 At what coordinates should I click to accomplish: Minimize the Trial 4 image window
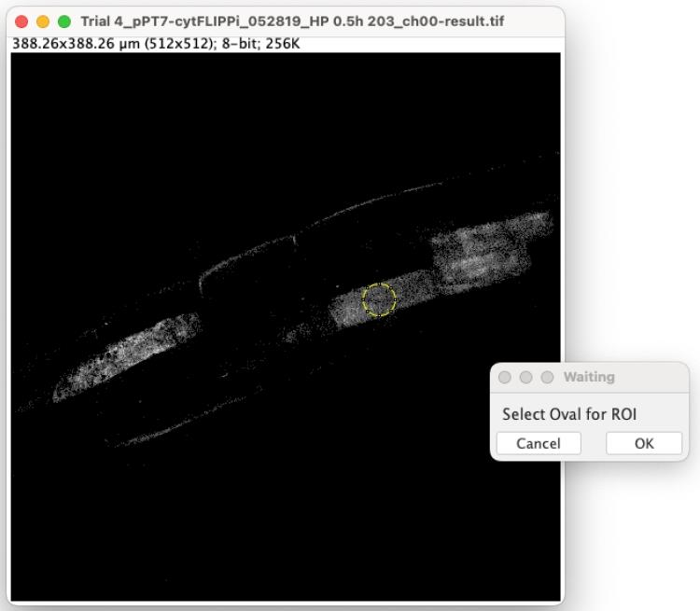click(x=43, y=21)
